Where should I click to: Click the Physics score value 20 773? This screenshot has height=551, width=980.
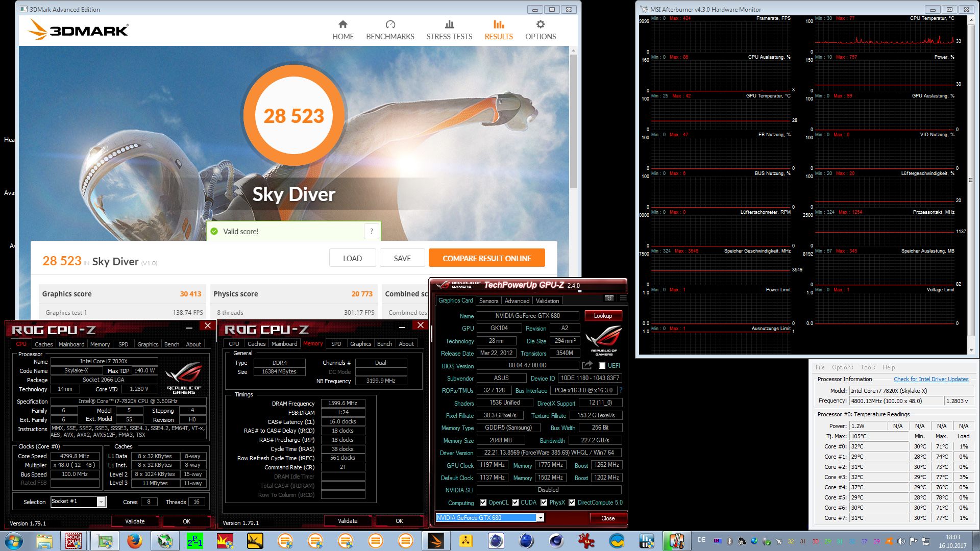(362, 294)
